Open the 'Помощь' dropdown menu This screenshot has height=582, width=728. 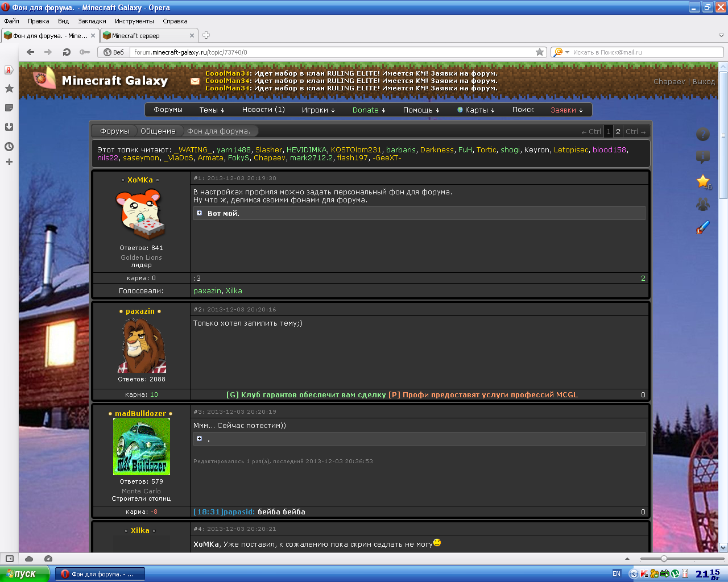click(421, 110)
